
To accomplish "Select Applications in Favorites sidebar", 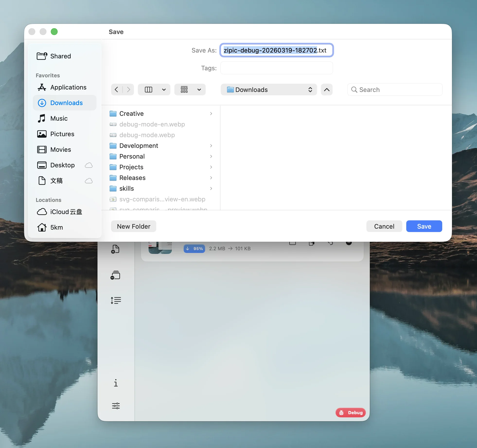I will click(x=68, y=87).
